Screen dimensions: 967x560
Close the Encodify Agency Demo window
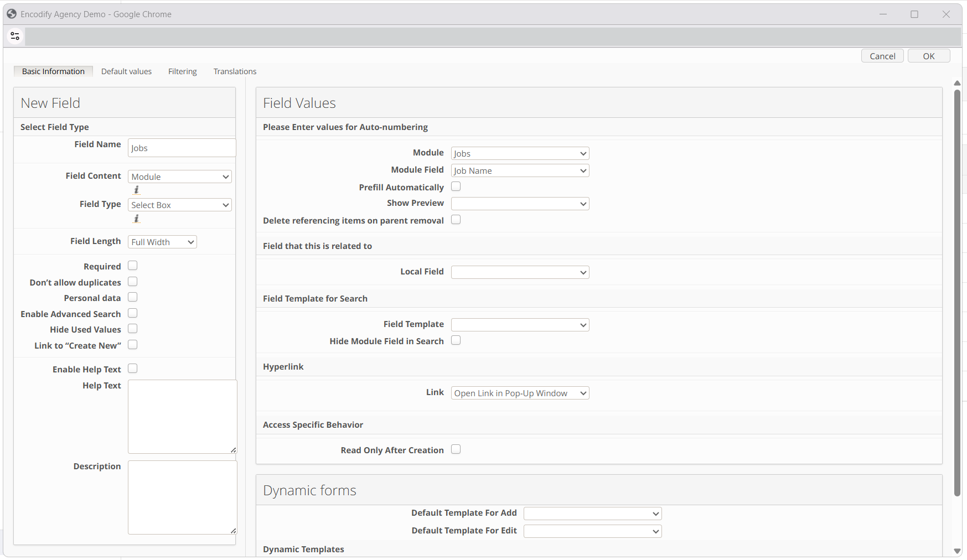tap(946, 14)
